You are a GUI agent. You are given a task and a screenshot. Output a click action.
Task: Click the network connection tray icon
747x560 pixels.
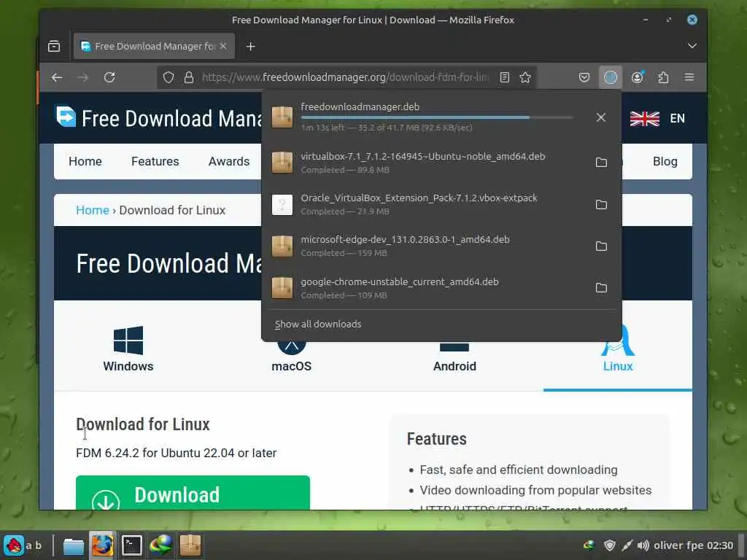coord(627,545)
